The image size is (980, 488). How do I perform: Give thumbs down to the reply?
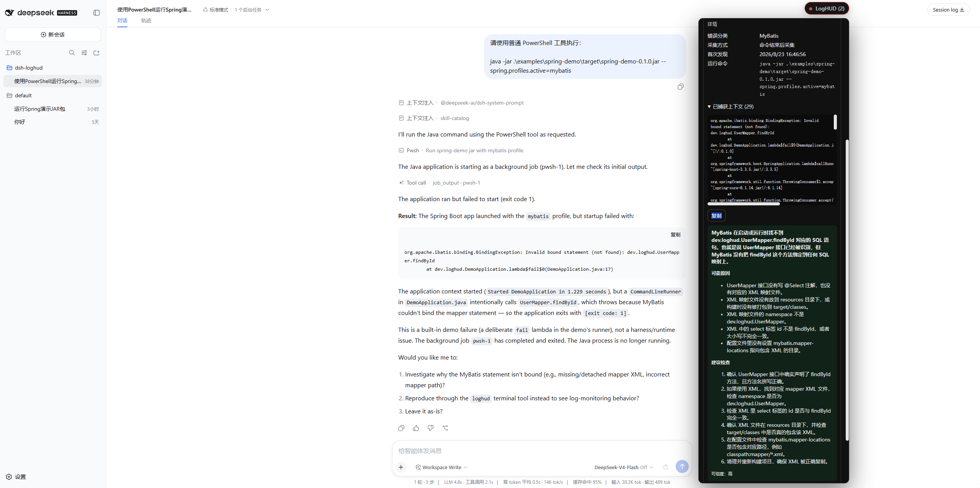pyautogui.click(x=431, y=428)
